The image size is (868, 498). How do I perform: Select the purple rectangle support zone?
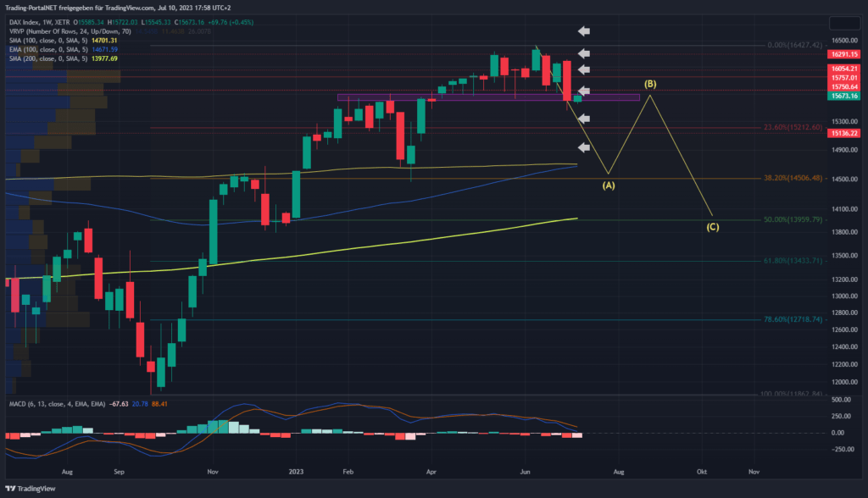click(487, 97)
